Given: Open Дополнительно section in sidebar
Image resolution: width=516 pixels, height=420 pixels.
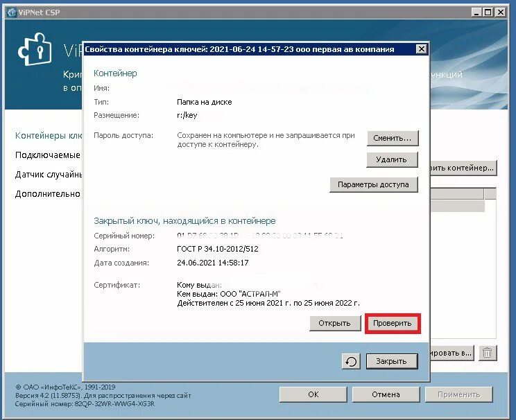Looking at the screenshot, I should tap(48, 194).
